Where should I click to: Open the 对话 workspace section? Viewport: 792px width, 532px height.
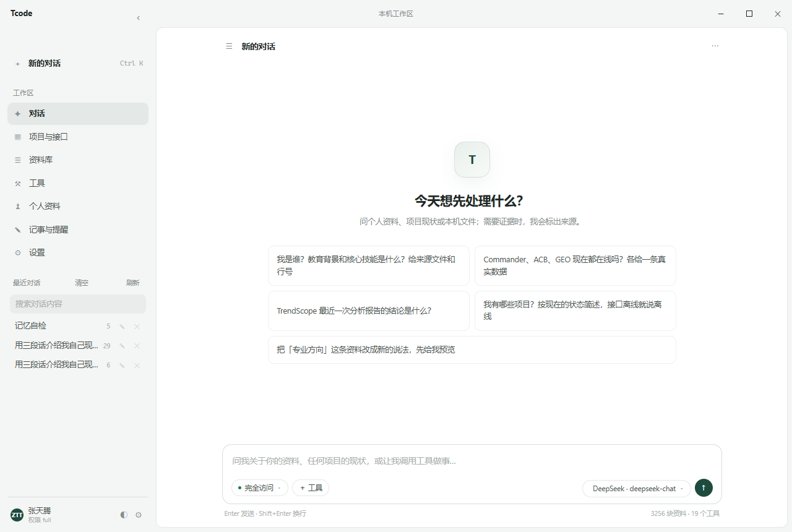pos(78,114)
